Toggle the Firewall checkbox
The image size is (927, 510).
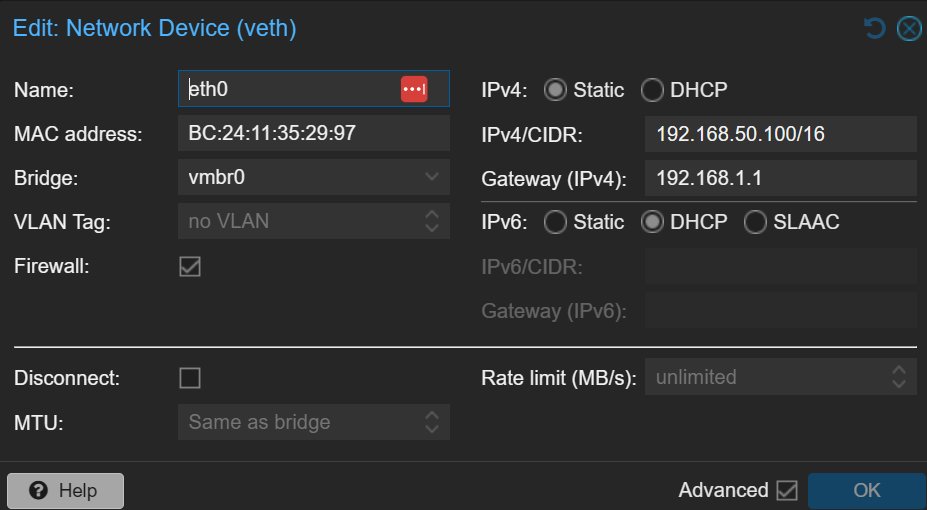pyautogui.click(x=190, y=267)
